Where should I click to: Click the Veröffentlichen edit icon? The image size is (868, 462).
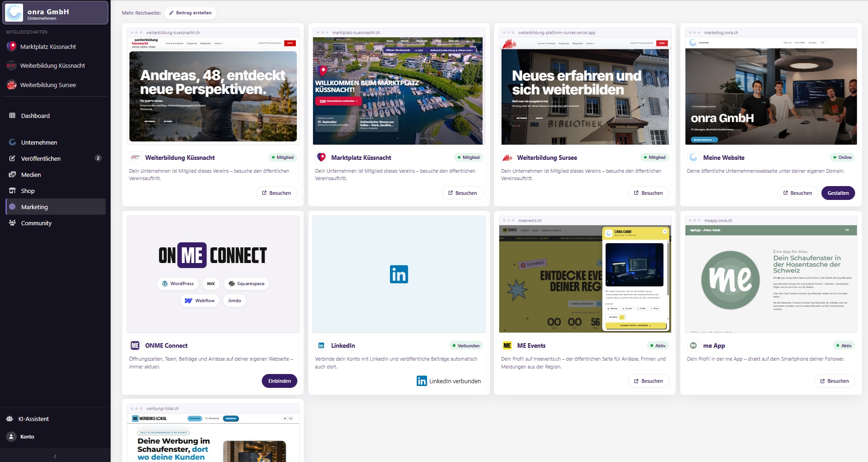(12, 158)
